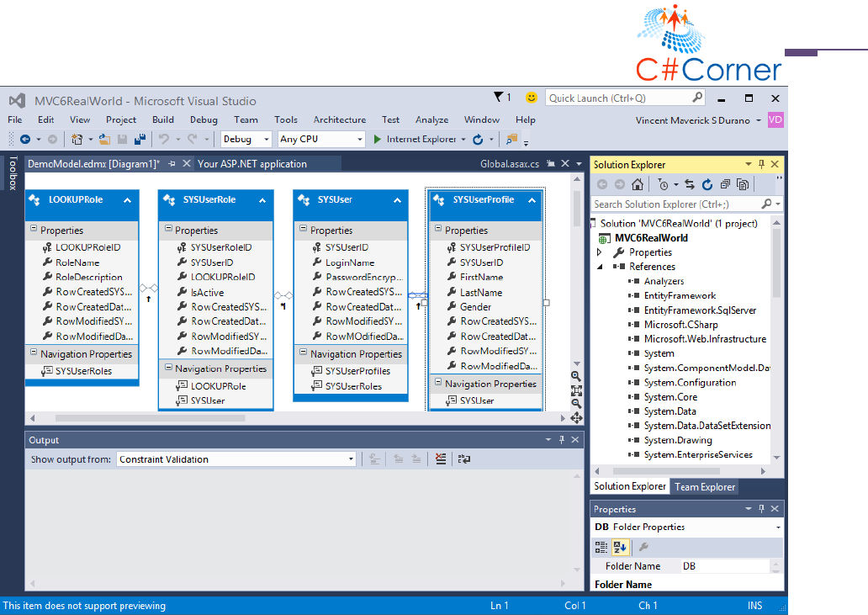The width and height of the screenshot is (868, 615).
Task: Pin the Solution Explorer panel
Action: pyautogui.click(x=762, y=164)
